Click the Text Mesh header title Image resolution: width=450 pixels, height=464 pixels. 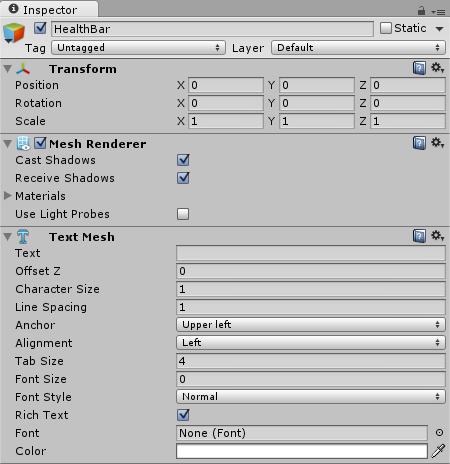click(82, 237)
